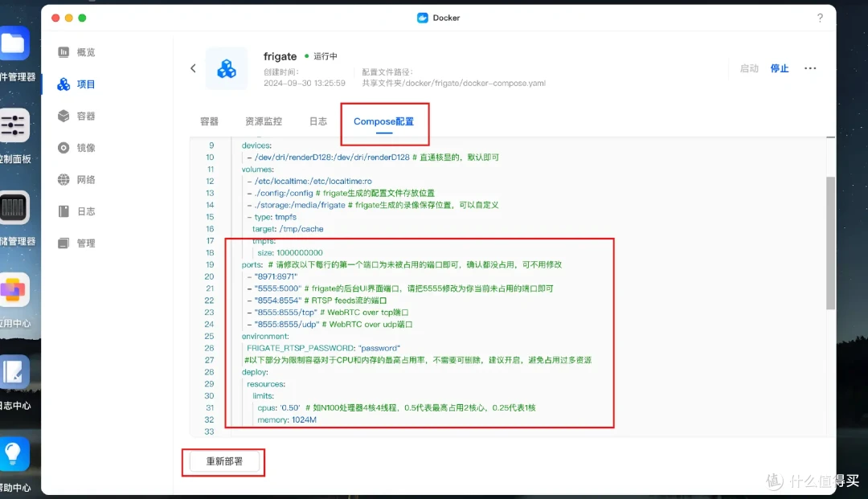This screenshot has width=868, height=499.
Task: Click the /dev/dri/renderD128 devices line
Action: pyautogui.click(x=373, y=157)
